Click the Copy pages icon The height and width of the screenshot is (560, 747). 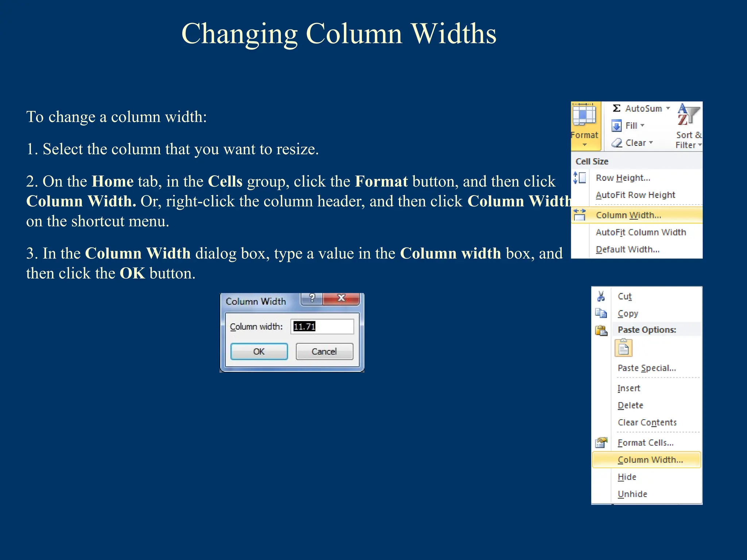coord(601,313)
